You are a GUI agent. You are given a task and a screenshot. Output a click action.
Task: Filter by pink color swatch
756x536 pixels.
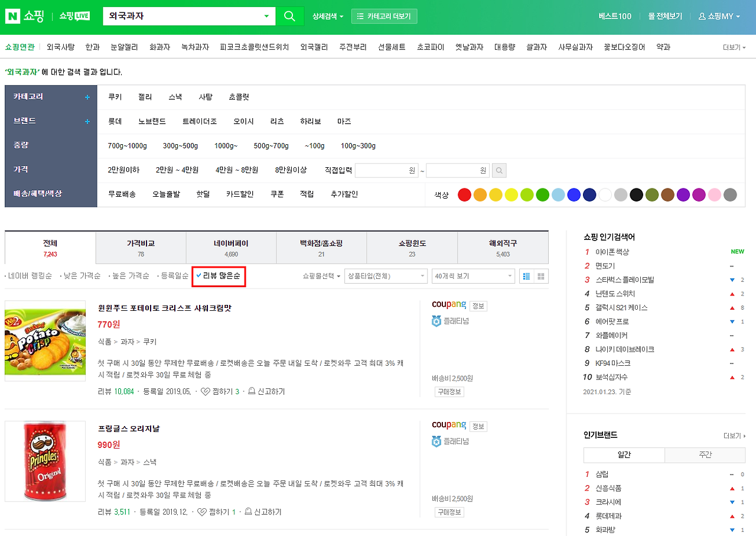pos(715,194)
